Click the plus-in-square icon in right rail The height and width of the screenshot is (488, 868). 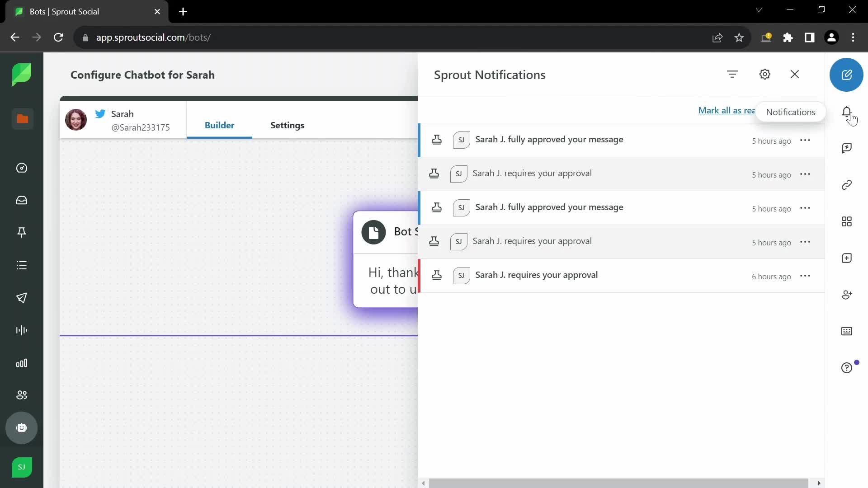click(847, 258)
